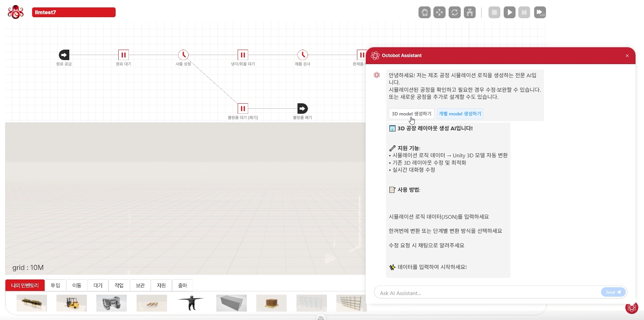
Task: Switch to the 작업 tab
Action: [x=119, y=285]
